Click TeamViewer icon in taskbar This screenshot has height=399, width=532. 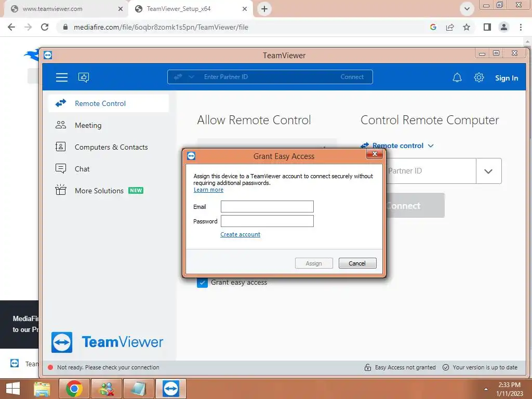click(x=170, y=389)
